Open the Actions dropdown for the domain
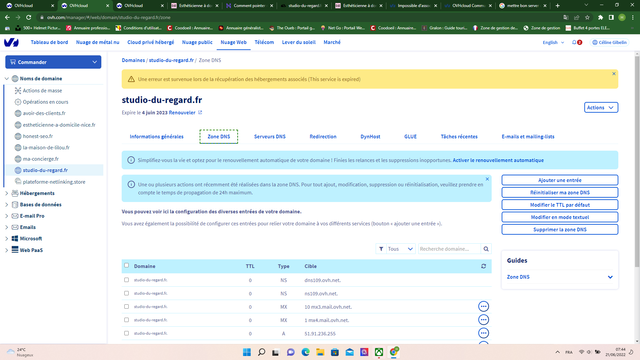The width and height of the screenshot is (640, 360). coord(601,107)
